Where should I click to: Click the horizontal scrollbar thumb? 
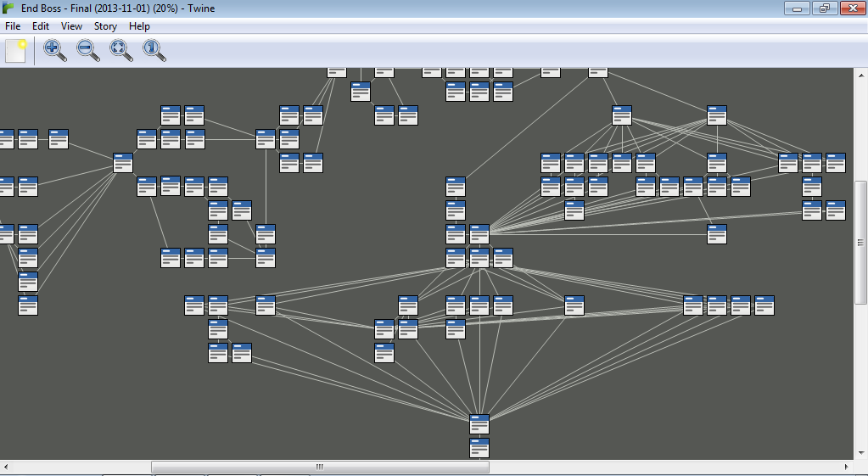(x=320, y=467)
